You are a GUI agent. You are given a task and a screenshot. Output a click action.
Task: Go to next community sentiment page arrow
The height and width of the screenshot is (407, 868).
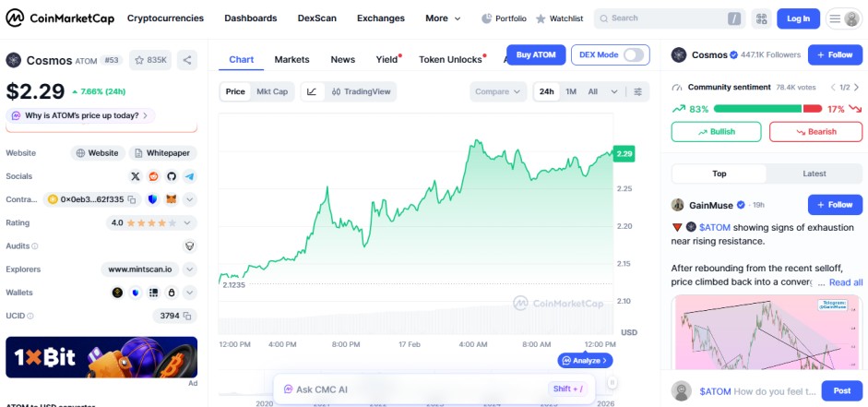(856, 87)
